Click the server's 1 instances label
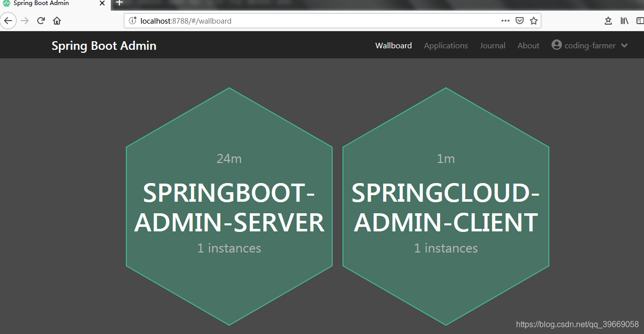Screen dimensions: 644x334 (229, 248)
